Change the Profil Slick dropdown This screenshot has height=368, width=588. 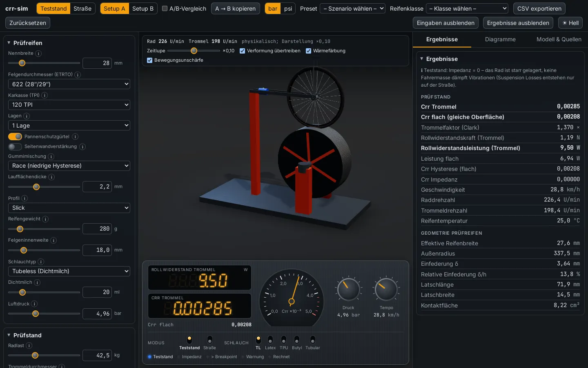click(x=69, y=208)
